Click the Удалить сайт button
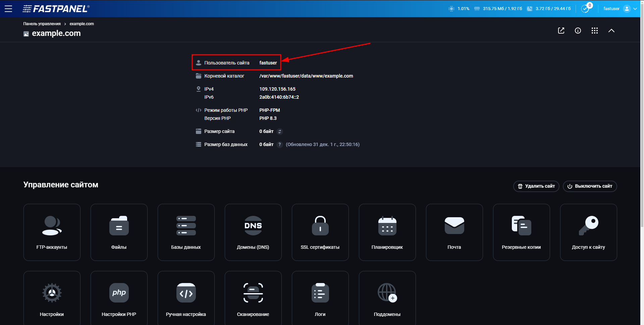 coord(536,186)
